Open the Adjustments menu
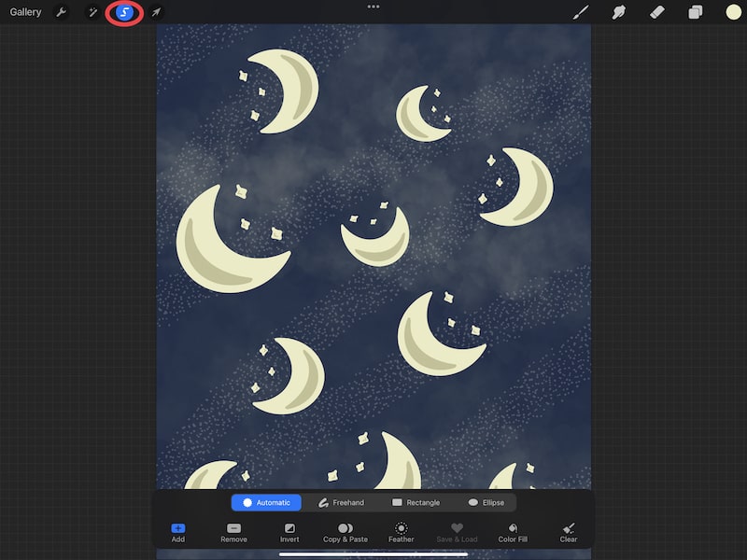The width and height of the screenshot is (747, 560). pyautogui.click(x=92, y=12)
